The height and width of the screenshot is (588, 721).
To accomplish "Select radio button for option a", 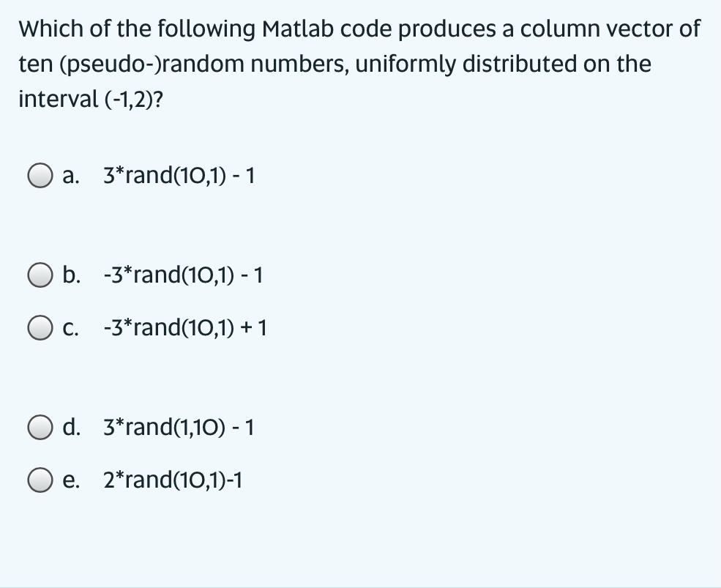I will (x=40, y=176).
